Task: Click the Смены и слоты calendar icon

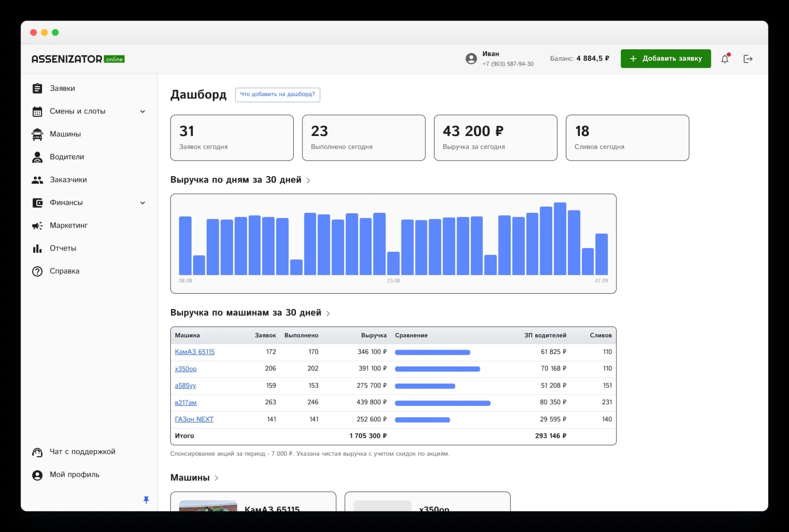Action: point(37,111)
